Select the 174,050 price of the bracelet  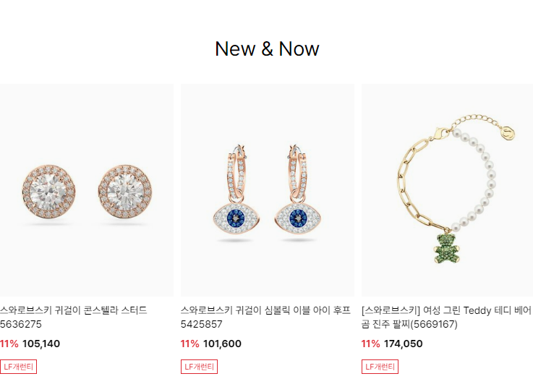pyautogui.click(x=403, y=344)
